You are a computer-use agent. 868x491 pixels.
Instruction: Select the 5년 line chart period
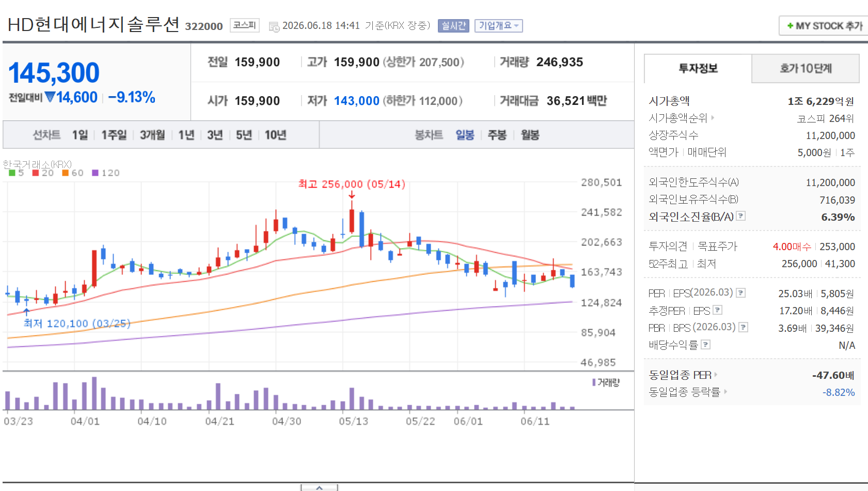[x=244, y=135]
